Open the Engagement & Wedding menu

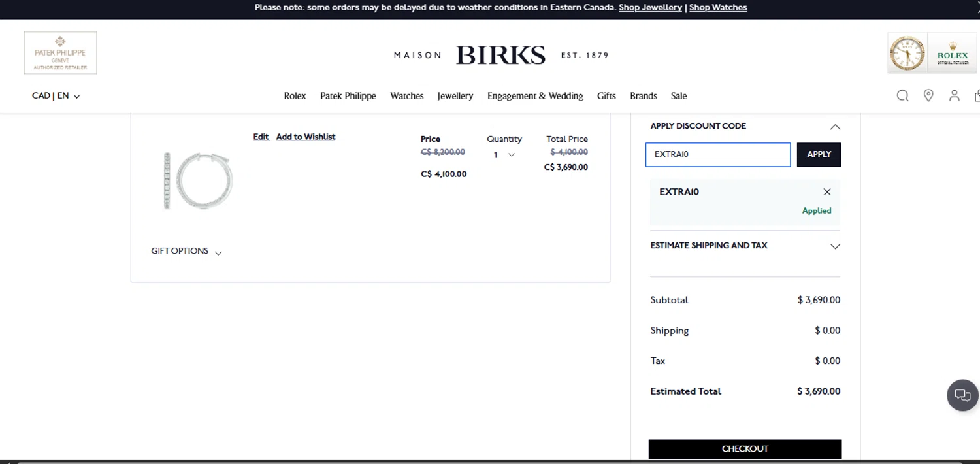(x=535, y=96)
